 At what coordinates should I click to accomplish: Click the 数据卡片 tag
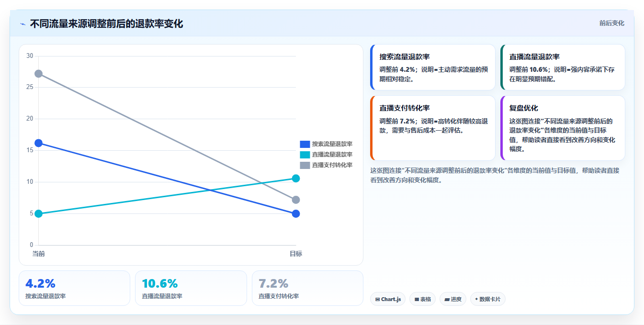487,299
